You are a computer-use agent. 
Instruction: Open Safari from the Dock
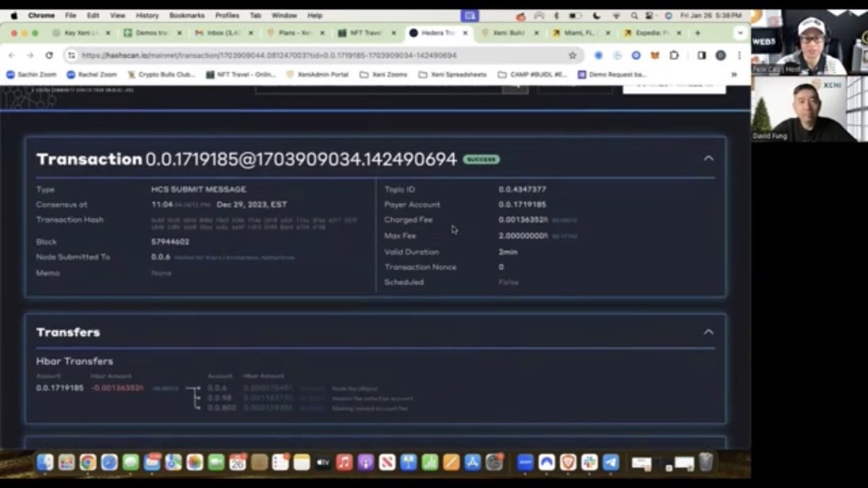coord(109,462)
